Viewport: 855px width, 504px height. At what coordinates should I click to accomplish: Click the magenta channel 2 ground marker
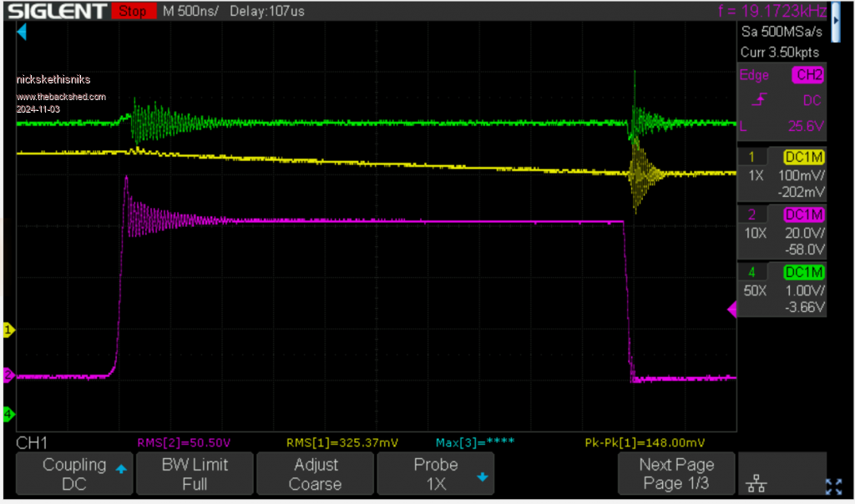(8, 376)
